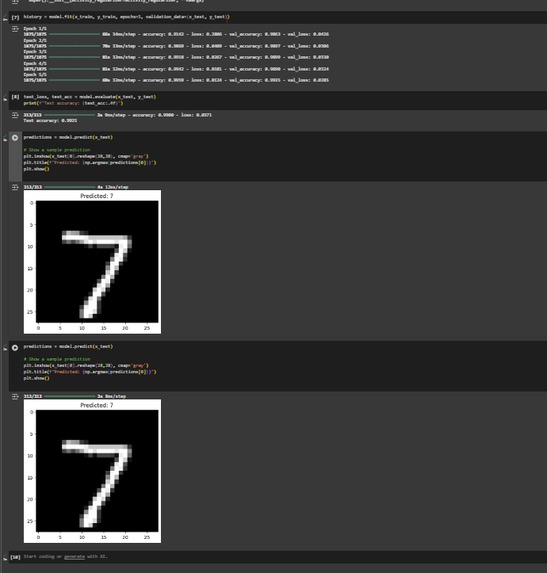Click "predictions = model.predict(x_test)" above the "3s 8ms/step" output
The width and height of the screenshot is (547, 573).
click(68, 346)
